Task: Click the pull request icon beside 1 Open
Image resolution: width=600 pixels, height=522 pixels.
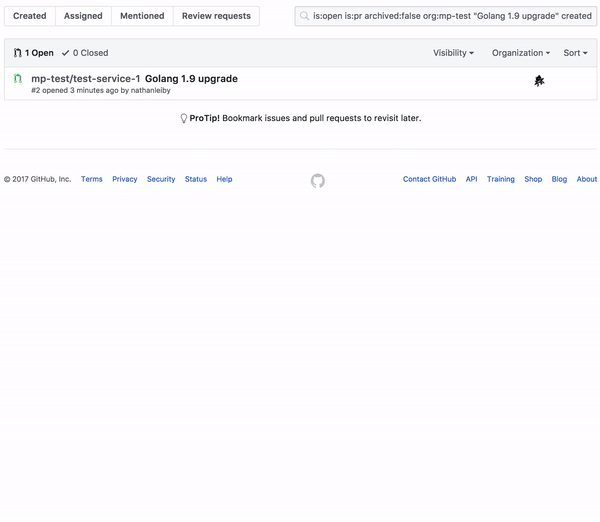Action: pos(18,53)
